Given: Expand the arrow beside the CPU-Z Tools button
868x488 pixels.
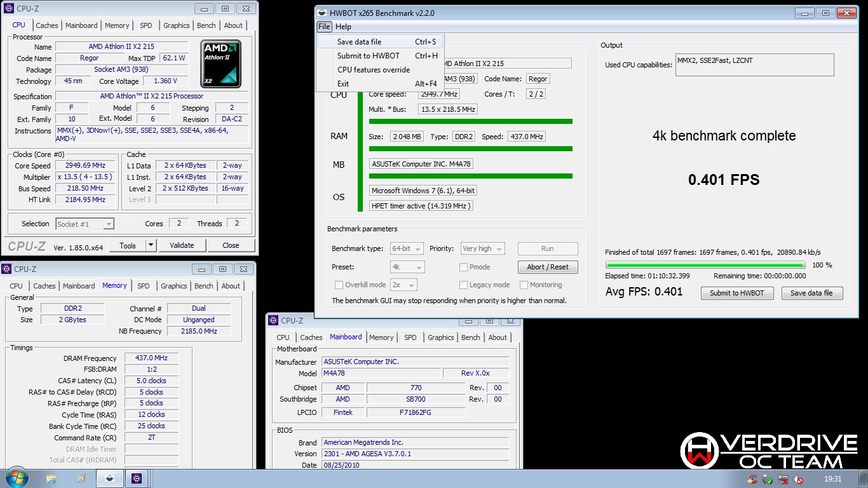Looking at the screenshot, I should 151,245.
